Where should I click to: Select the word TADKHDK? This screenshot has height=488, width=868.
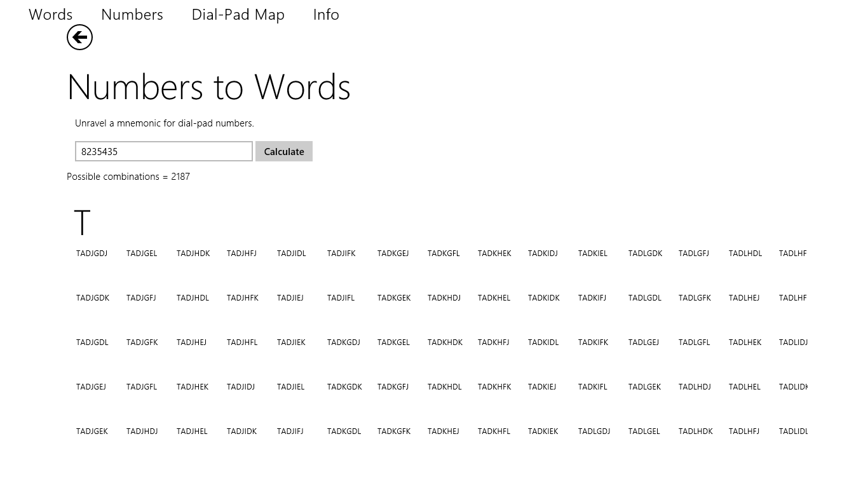[x=445, y=342]
